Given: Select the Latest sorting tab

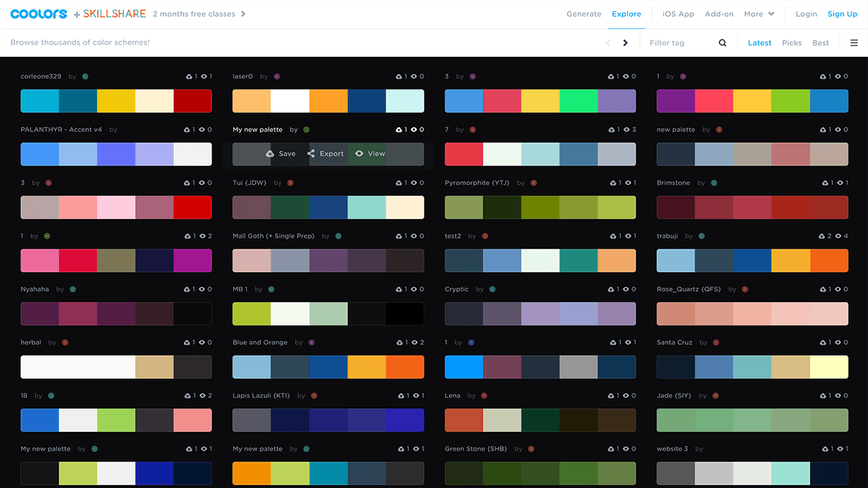Looking at the screenshot, I should pos(759,43).
